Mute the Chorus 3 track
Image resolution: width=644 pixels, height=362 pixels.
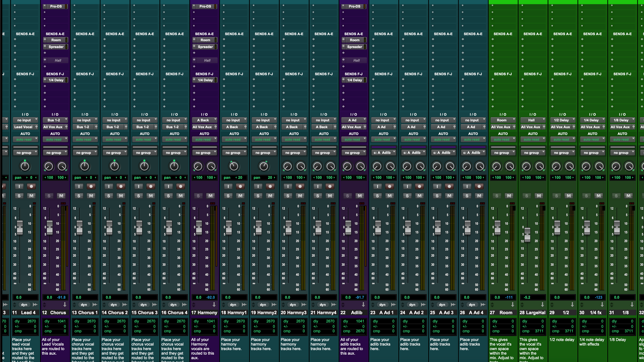point(151,196)
